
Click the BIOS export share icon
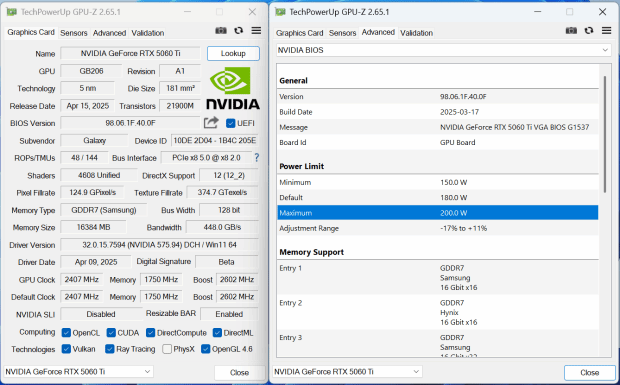211,123
